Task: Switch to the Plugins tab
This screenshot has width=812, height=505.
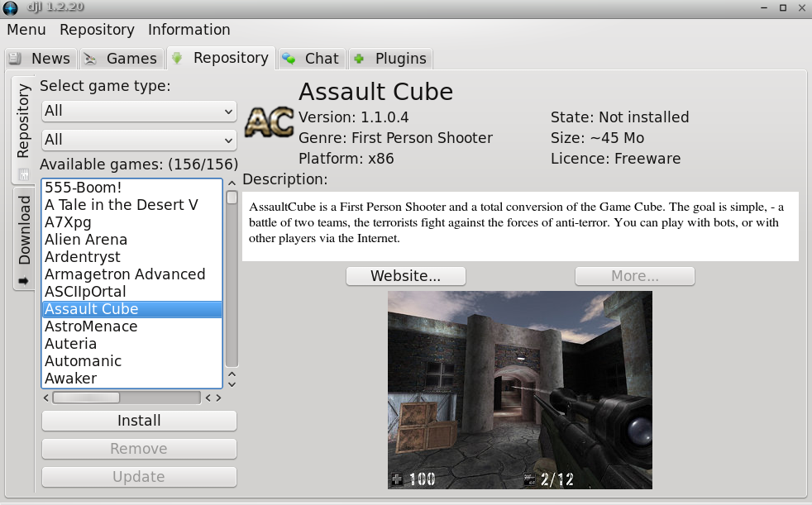Action: 391,59
